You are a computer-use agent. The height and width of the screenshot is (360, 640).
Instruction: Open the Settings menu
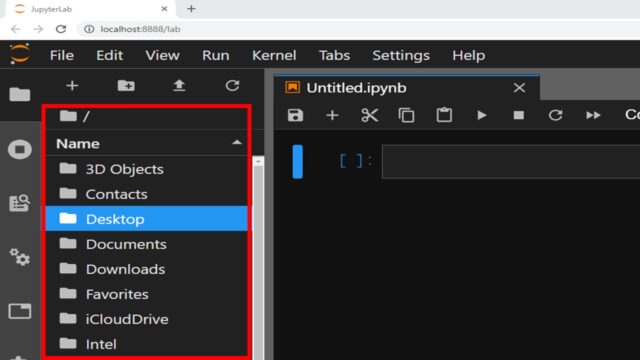pos(401,55)
